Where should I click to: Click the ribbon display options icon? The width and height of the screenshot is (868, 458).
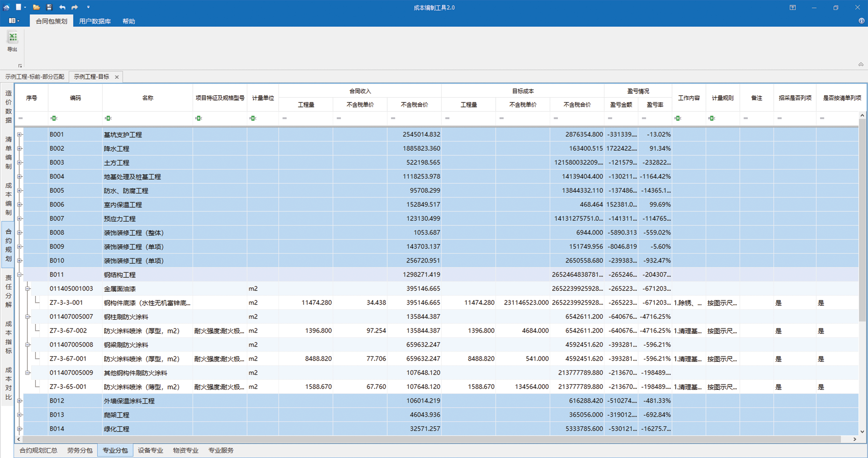793,7
